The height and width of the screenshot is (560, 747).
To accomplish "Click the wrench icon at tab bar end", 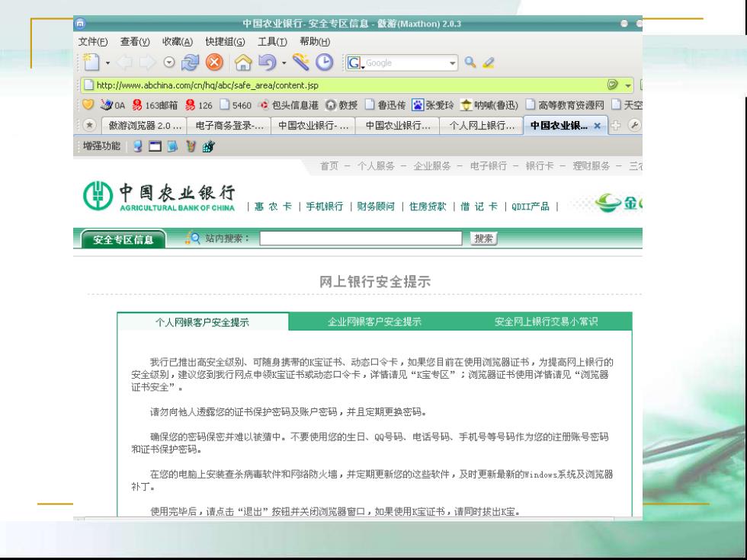I will [x=634, y=125].
